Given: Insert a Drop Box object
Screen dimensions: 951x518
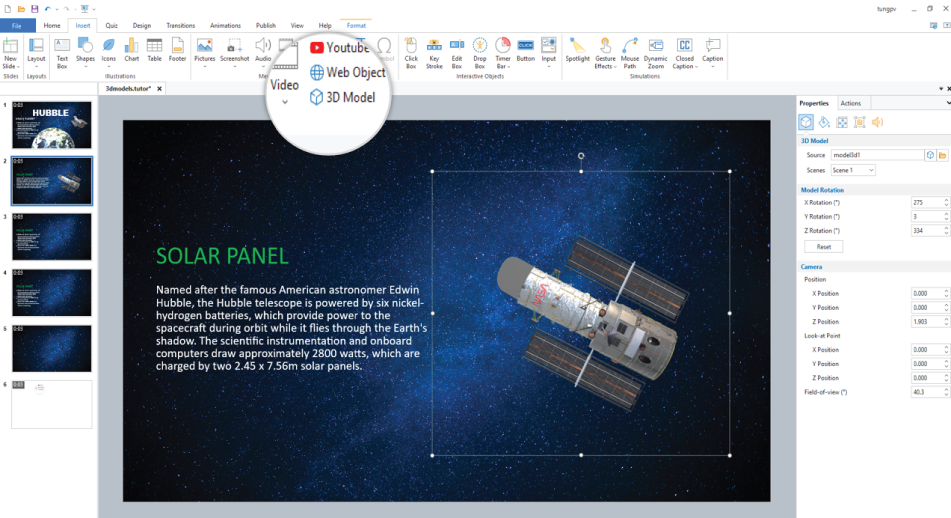Looking at the screenshot, I should 480,53.
